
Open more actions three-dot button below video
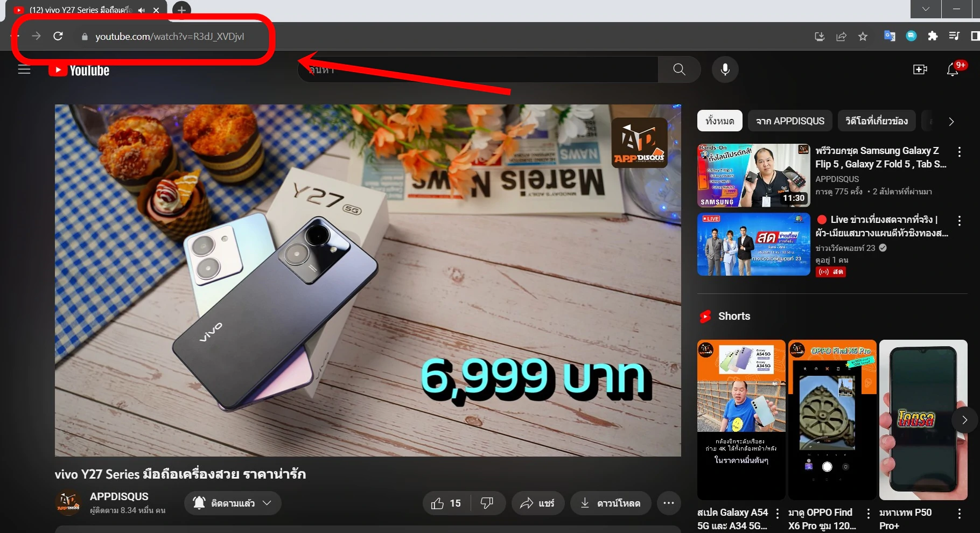(x=669, y=503)
